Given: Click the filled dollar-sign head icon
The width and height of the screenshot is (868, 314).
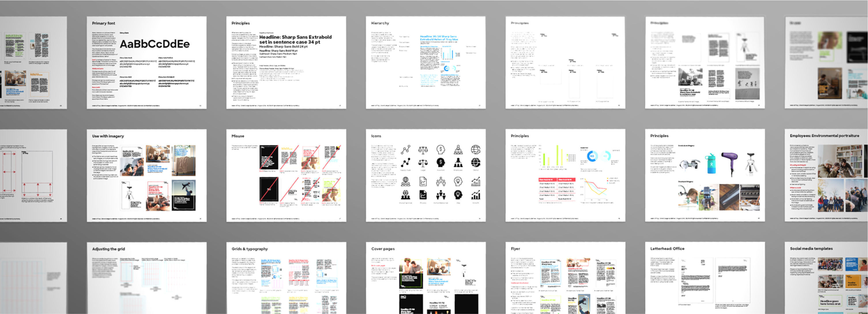Looking at the screenshot, I should (440, 163).
